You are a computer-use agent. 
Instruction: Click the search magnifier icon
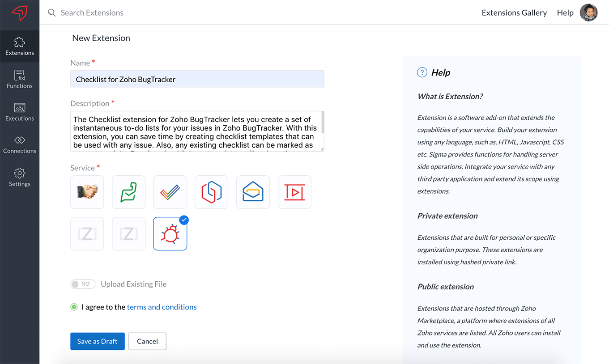tap(52, 13)
